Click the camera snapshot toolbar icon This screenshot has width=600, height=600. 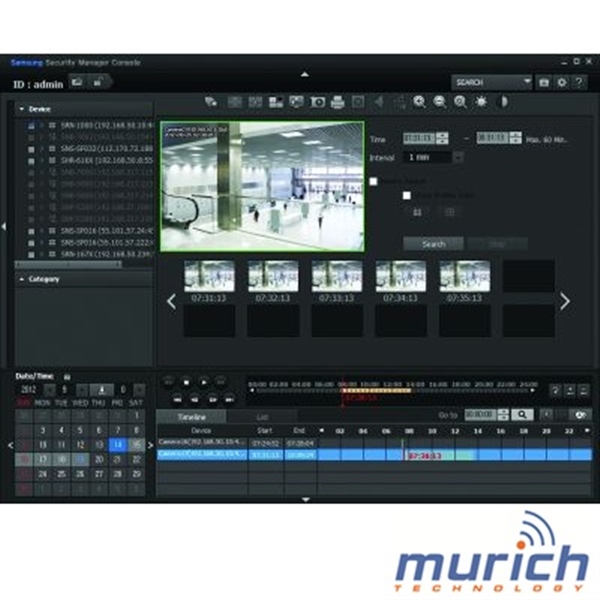click(x=317, y=102)
